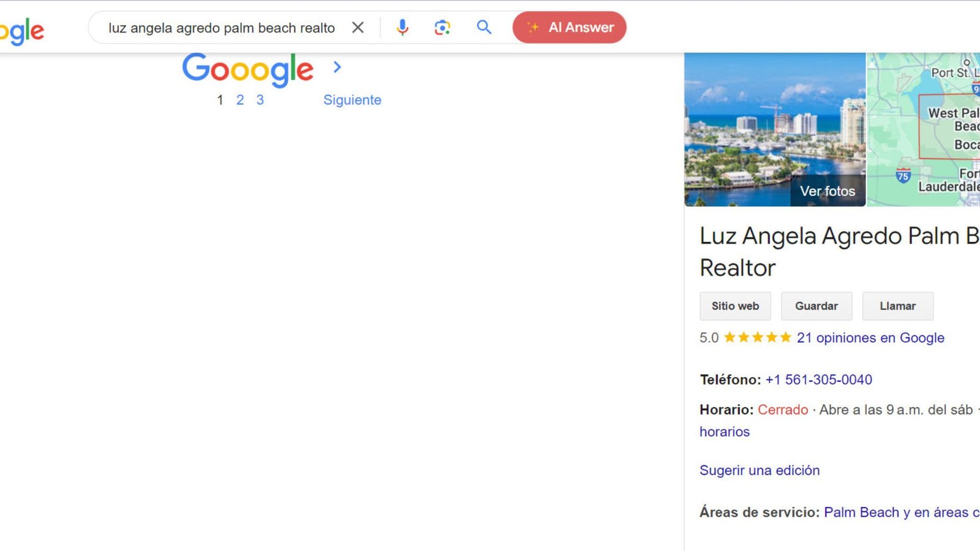Click the AI Answer button
This screenshot has height=551, width=980.
coord(568,27)
